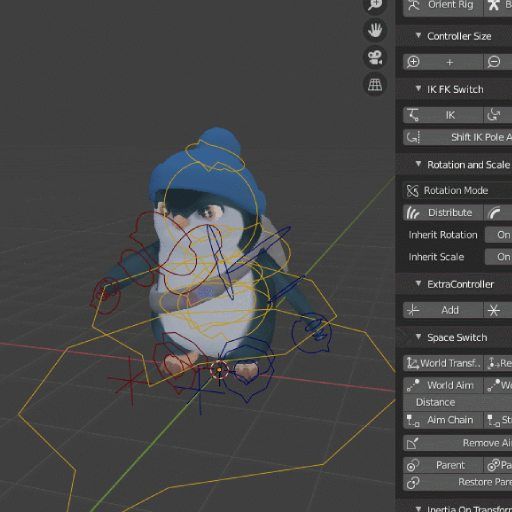Click the World Aim button
512x512 pixels.
pos(443,385)
